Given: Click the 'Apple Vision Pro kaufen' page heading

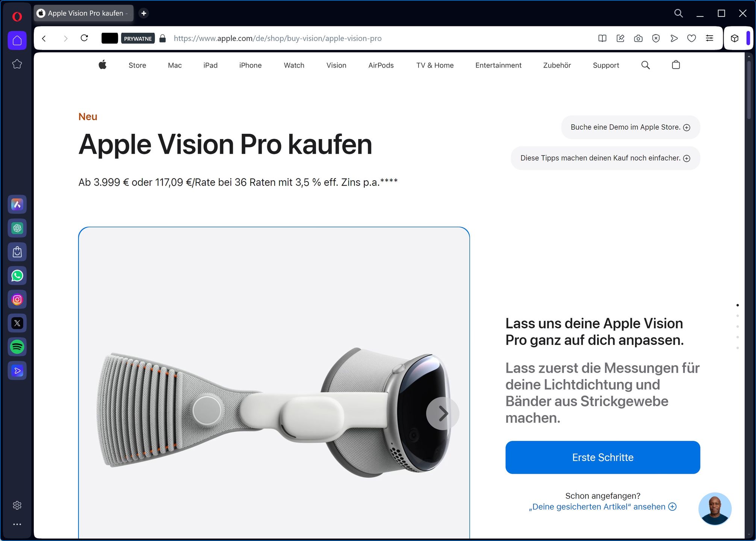Looking at the screenshot, I should click(225, 144).
